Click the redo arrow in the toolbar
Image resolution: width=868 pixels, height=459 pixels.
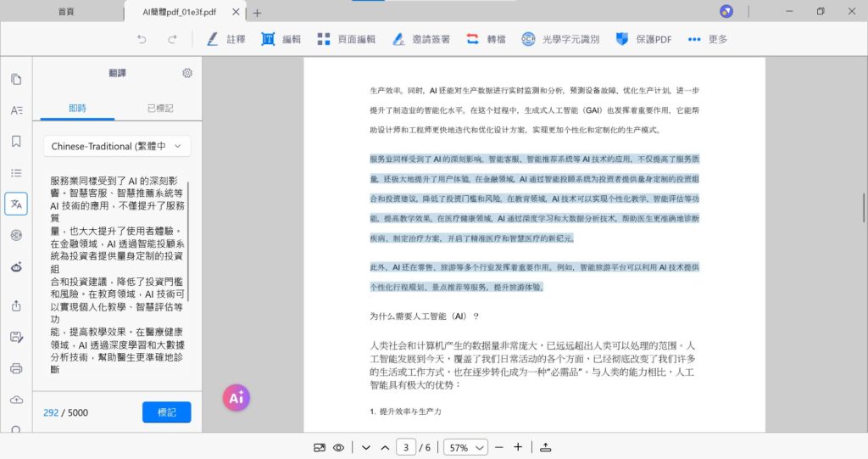[x=172, y=39]
